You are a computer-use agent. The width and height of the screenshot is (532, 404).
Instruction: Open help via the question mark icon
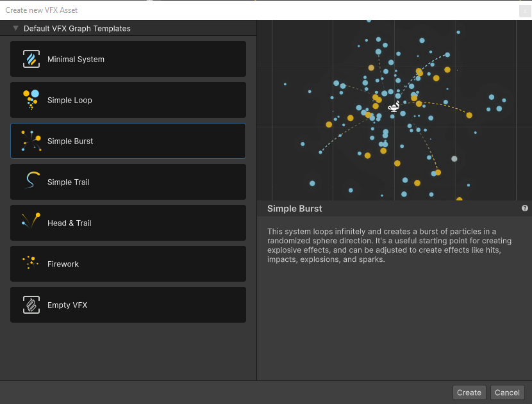(525, 208)
